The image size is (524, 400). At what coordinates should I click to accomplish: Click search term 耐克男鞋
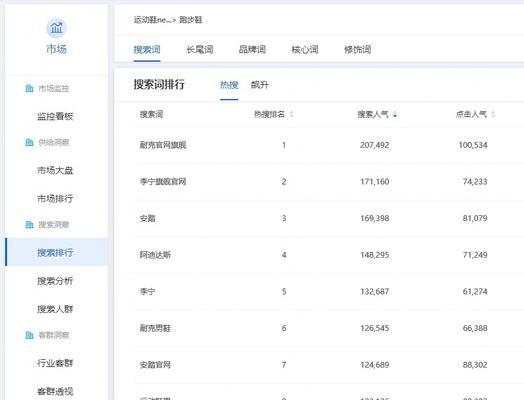(155, 328)
